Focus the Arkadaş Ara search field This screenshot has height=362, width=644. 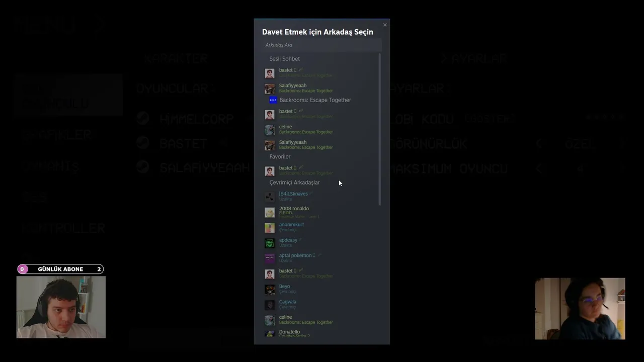[x=321, y=45]
